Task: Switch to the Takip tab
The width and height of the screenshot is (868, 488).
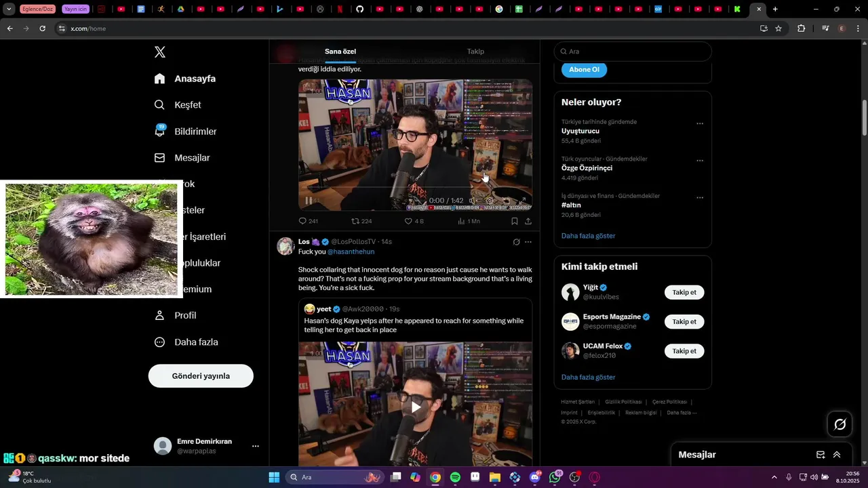Action: pos(475,52)
